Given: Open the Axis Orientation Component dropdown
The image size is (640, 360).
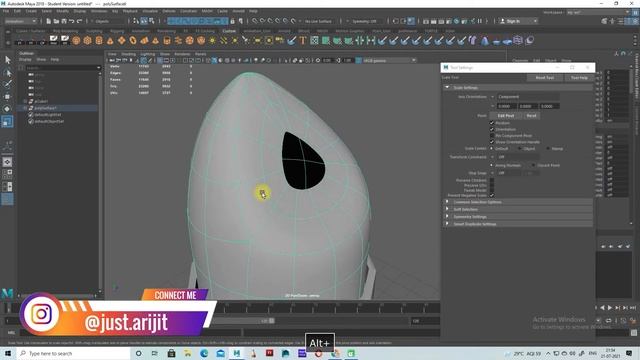Looking at the screenshot, I should click(528, 97).
